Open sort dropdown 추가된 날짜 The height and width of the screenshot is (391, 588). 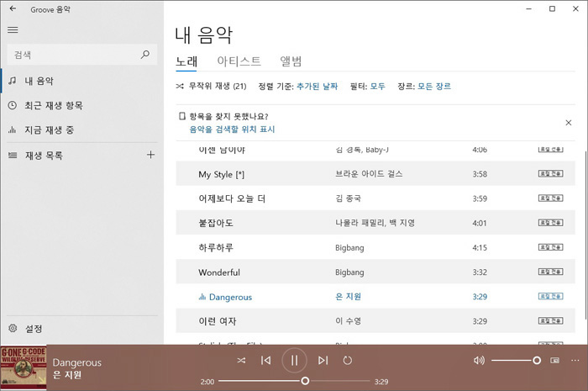[317, 87]
